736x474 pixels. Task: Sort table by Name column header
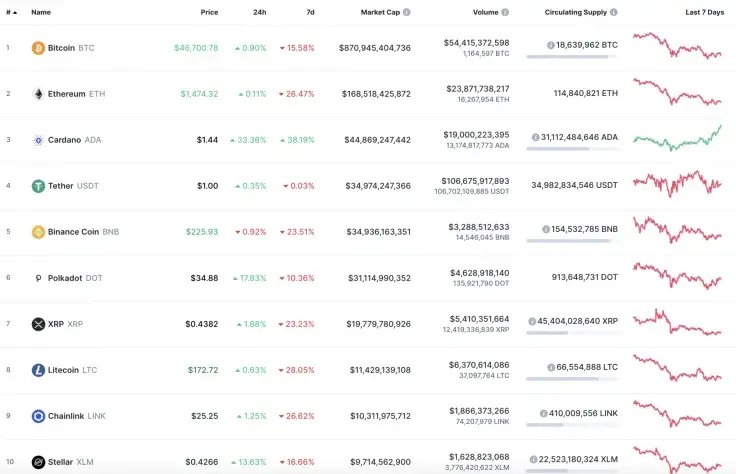[41, 13]
